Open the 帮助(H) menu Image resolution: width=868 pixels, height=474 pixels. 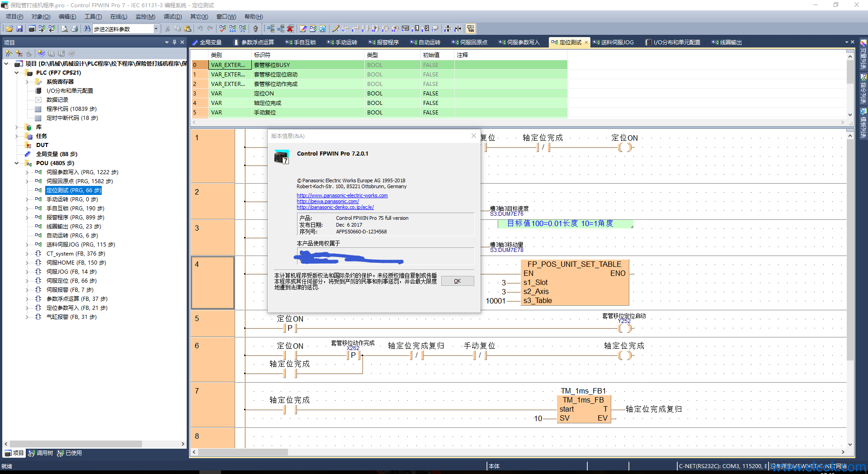tap(254, 17)
